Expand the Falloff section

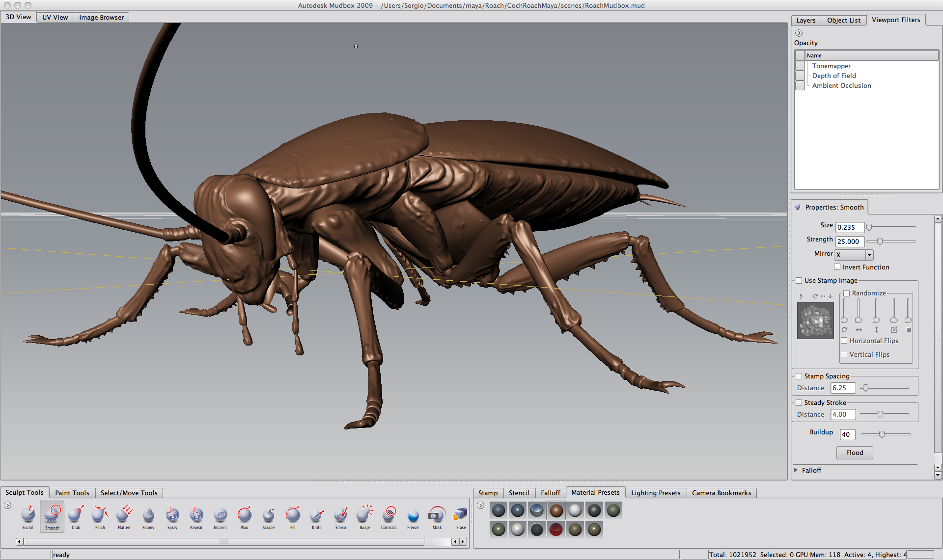click(796, 470)
